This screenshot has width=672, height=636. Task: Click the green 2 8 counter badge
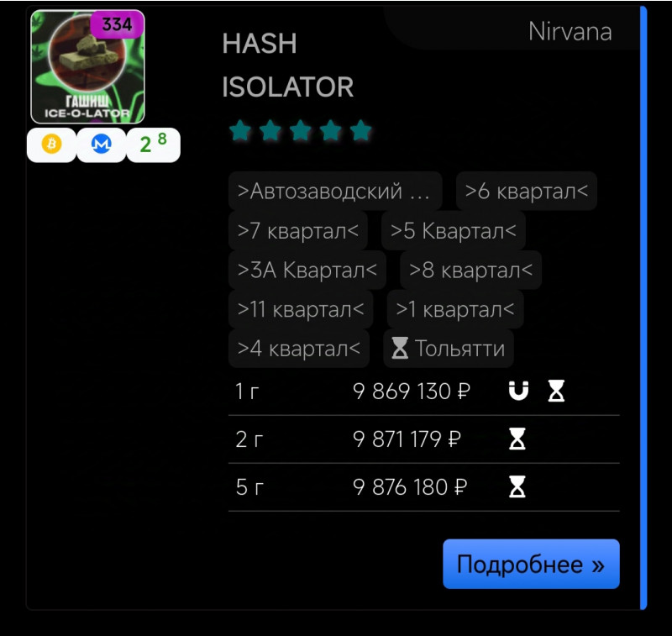(x=154, y=145)
